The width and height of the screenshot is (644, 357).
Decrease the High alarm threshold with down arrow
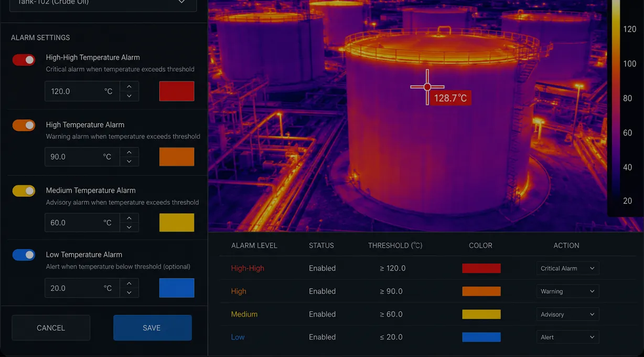pyautogui.click(x=129, y=161)
